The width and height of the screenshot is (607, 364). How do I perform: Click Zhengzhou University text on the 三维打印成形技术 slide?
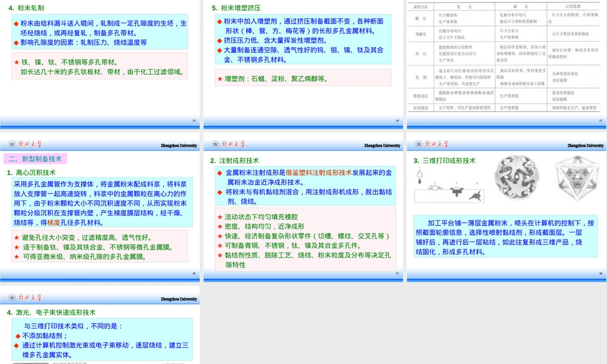585,146
